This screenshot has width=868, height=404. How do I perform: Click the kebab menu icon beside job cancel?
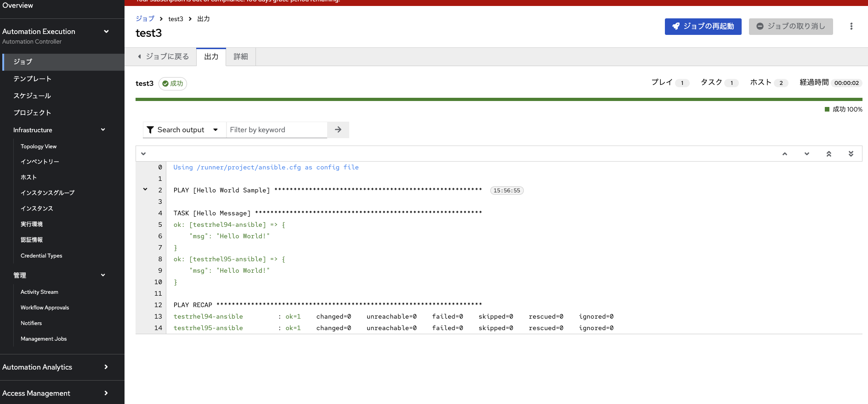tap(851, 26)
